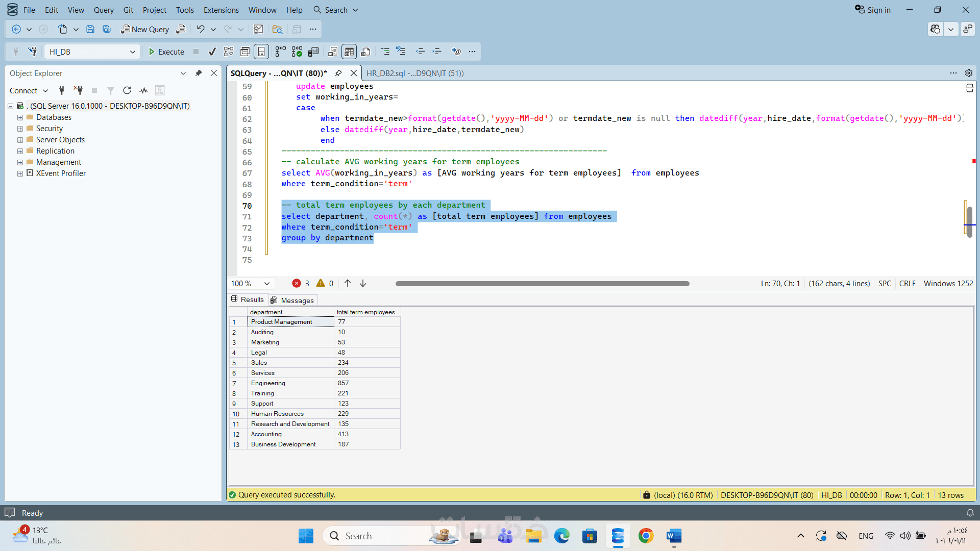Toggle Results to Grid mode

click(349, 52)
